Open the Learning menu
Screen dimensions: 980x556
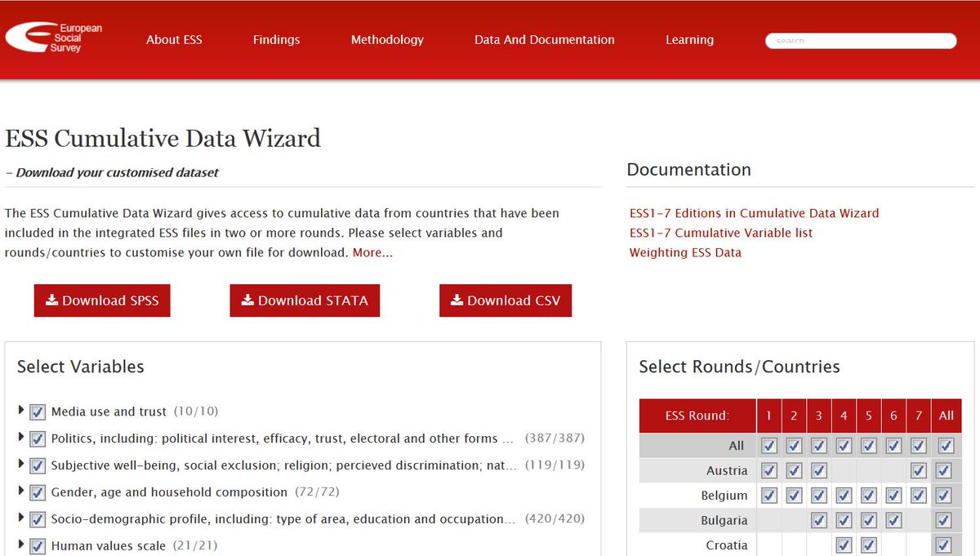click(x=689, y=39)
